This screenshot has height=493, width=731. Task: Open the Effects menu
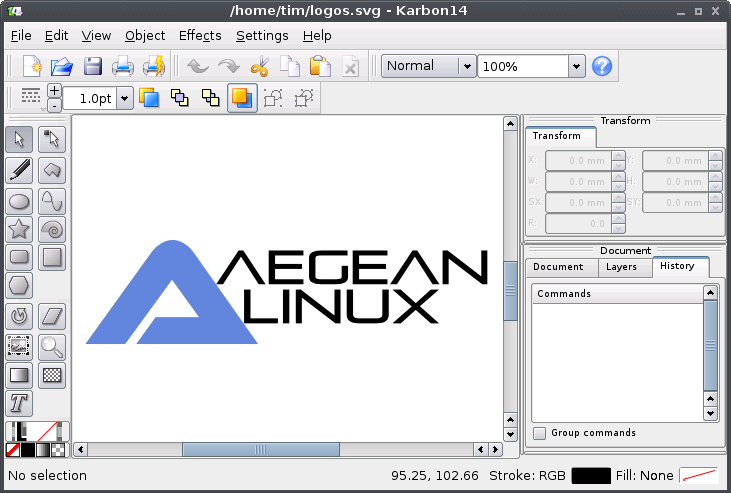click(200, 35)
